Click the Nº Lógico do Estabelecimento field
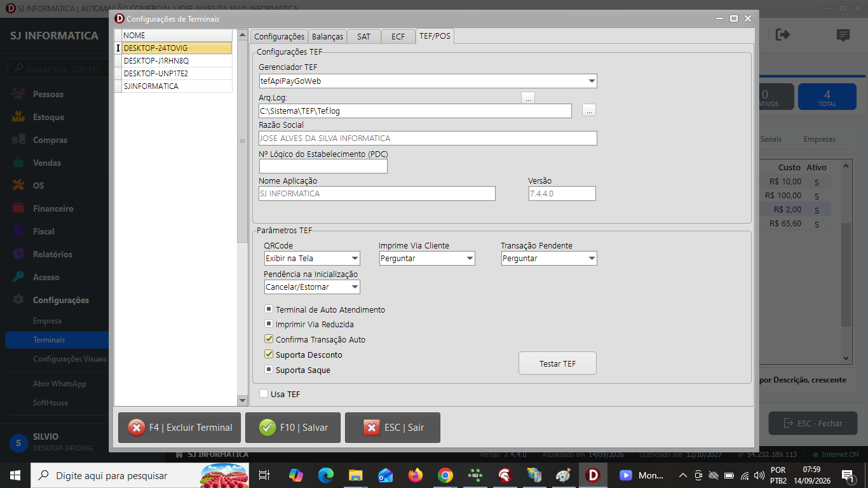The image size is (868, 488). pyautogui.click(x=323, y=166)
